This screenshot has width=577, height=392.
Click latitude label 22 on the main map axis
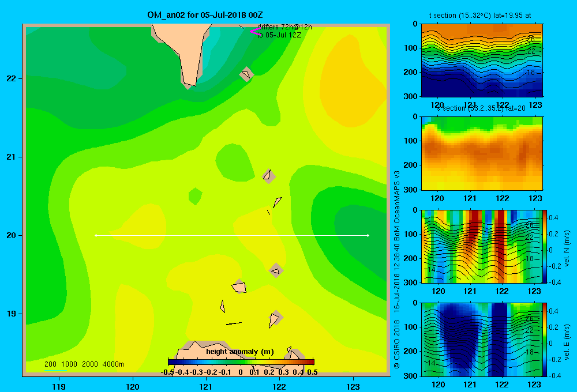click(x=12, y=79)
